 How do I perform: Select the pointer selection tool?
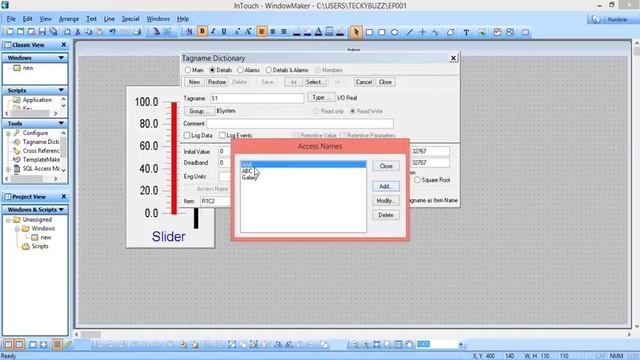point(356,32)
